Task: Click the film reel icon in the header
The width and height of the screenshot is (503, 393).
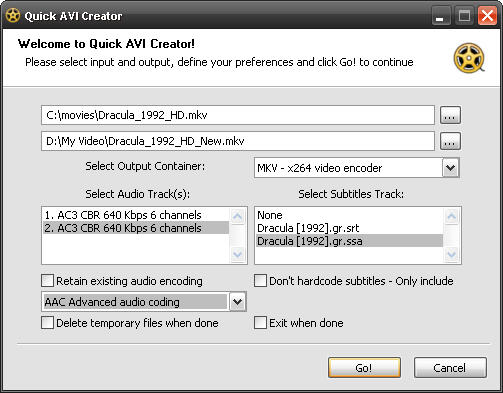Action: [x=469, y=58]
